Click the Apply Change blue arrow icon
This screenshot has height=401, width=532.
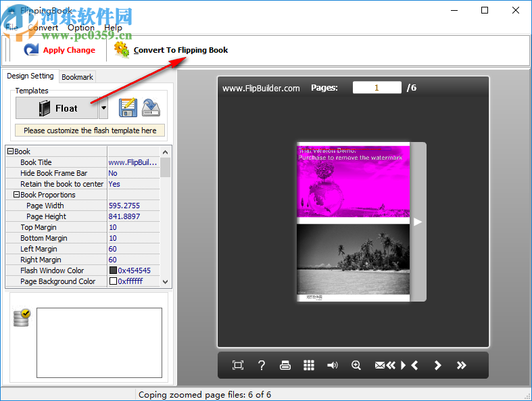click(31, 49)
